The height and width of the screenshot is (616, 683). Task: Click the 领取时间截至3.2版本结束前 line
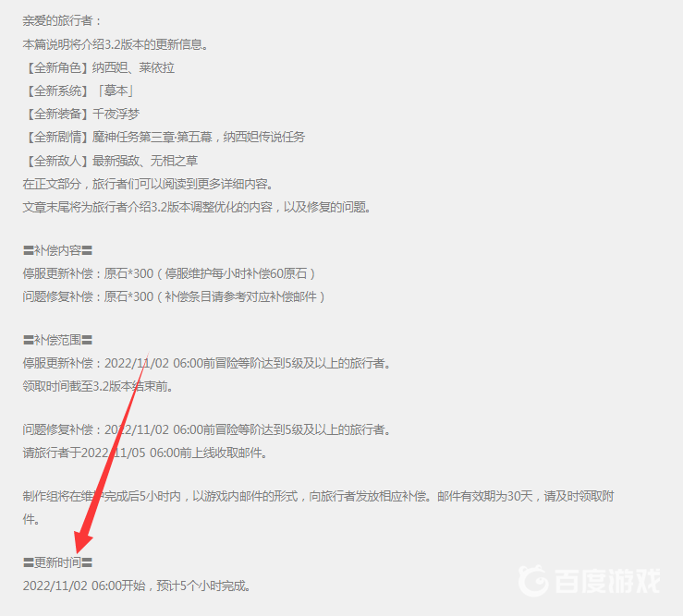pos(98,386)
